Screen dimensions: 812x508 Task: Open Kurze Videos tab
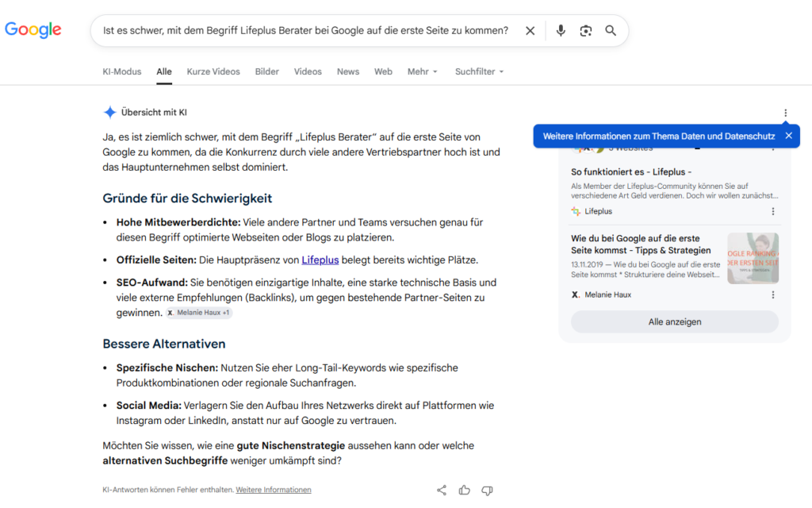point(213,71)
